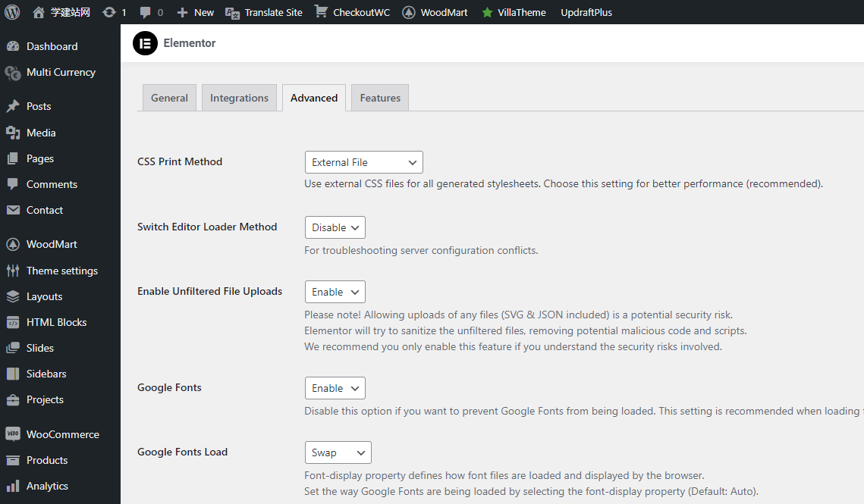864x504 pixels.
Task: Click the WordPress logo icon in admin bar
Action: [12, 12]
